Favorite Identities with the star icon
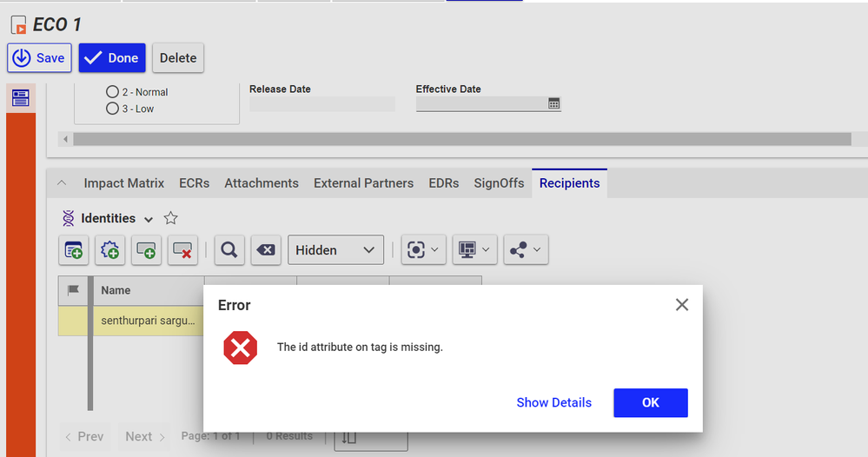This screenshot has height=457, width=868. [171, 219]
